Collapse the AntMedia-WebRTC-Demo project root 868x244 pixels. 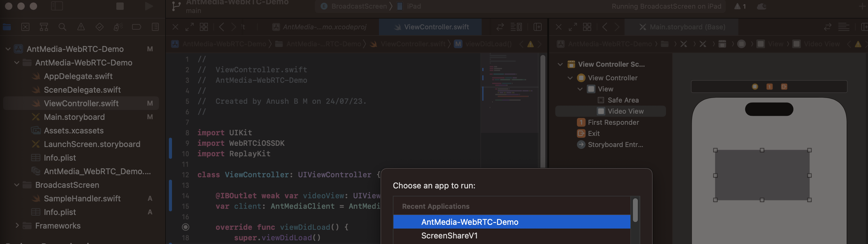[8, 49]
